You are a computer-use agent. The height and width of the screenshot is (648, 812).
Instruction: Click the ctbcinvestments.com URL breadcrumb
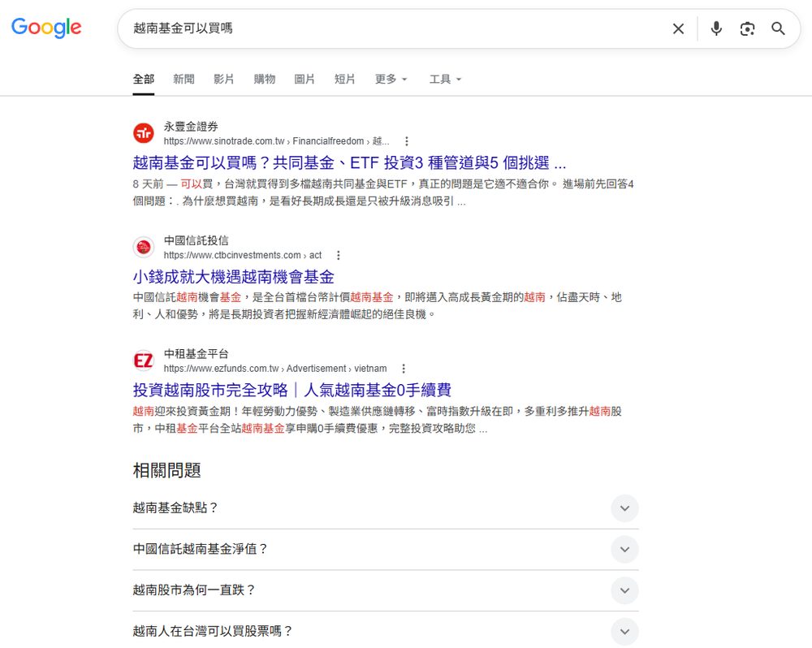(x=243, y=255)
